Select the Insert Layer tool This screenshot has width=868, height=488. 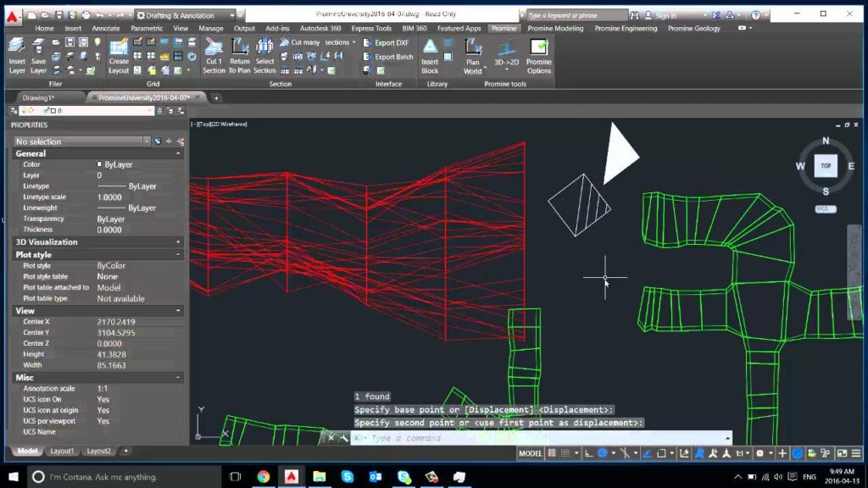(x=15, y=56)
